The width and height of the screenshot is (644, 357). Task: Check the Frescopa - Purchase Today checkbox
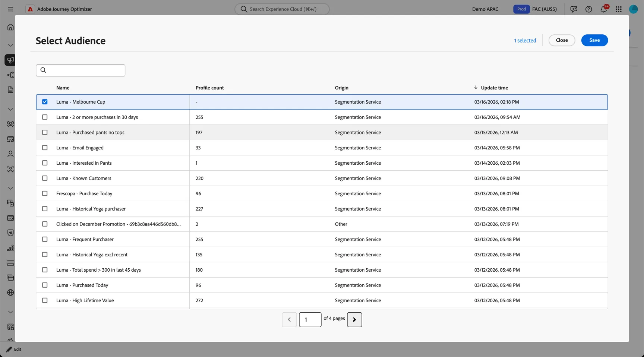(45, 193)
